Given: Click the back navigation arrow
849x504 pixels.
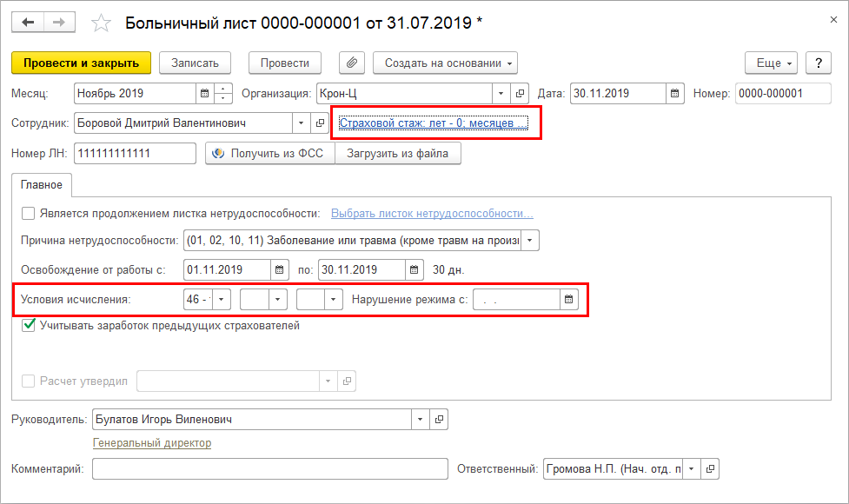Looking at the screenshot, I should pos(29,23).
